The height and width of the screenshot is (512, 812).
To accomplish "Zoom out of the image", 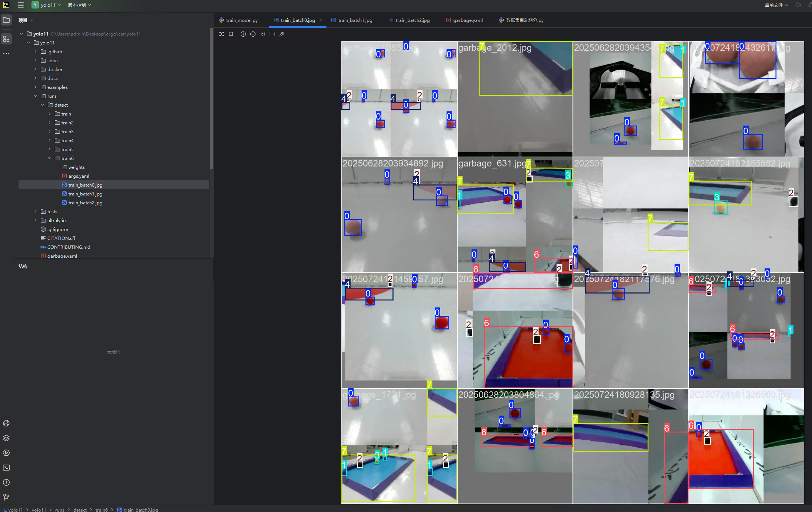I will 253,34.
